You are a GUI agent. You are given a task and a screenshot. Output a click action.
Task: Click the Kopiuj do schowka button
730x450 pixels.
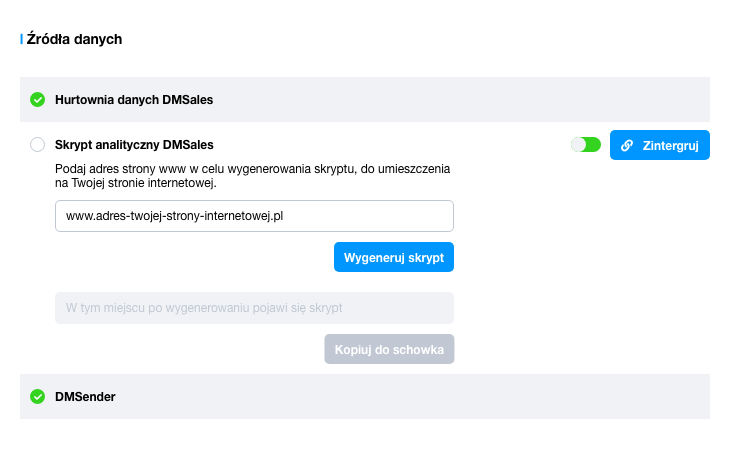pos(389,349)
